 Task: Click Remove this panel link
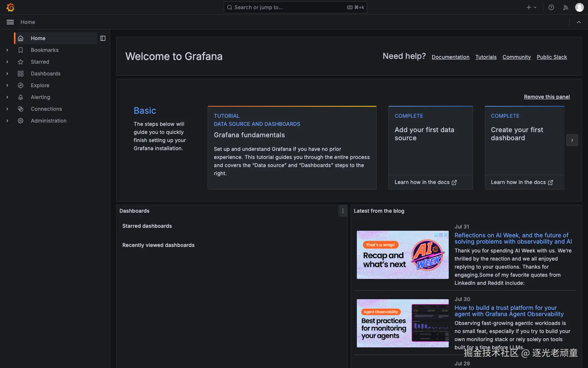547,97
